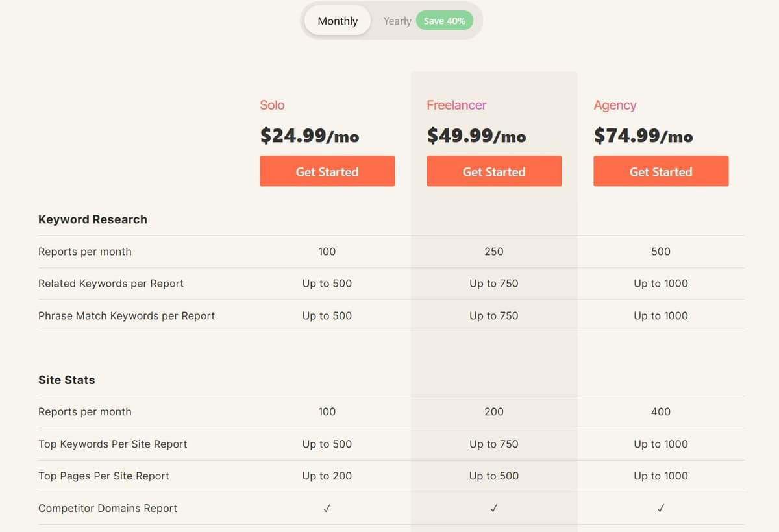Click the Keyword Research section heading
Viewport: 779px width, 532px height.
(93, 219)
